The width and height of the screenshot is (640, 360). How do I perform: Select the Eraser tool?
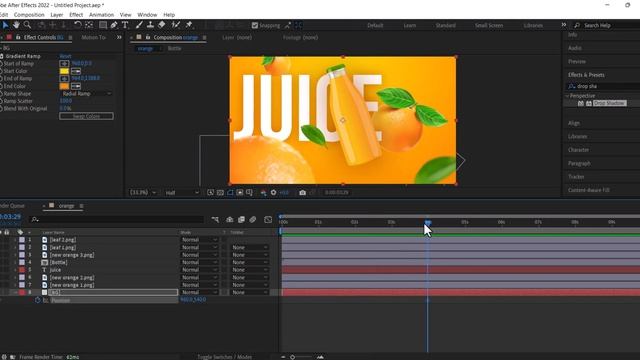pos(162,25)
